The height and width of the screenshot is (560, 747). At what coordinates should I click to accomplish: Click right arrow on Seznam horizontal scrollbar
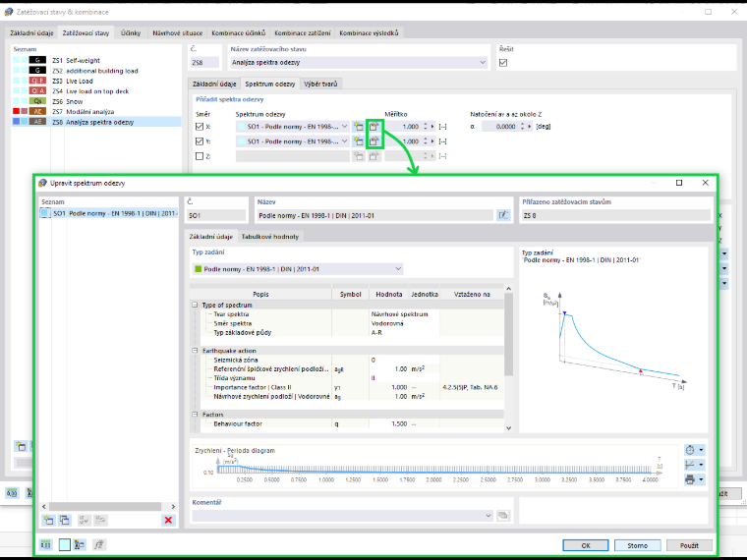(173, 507)
